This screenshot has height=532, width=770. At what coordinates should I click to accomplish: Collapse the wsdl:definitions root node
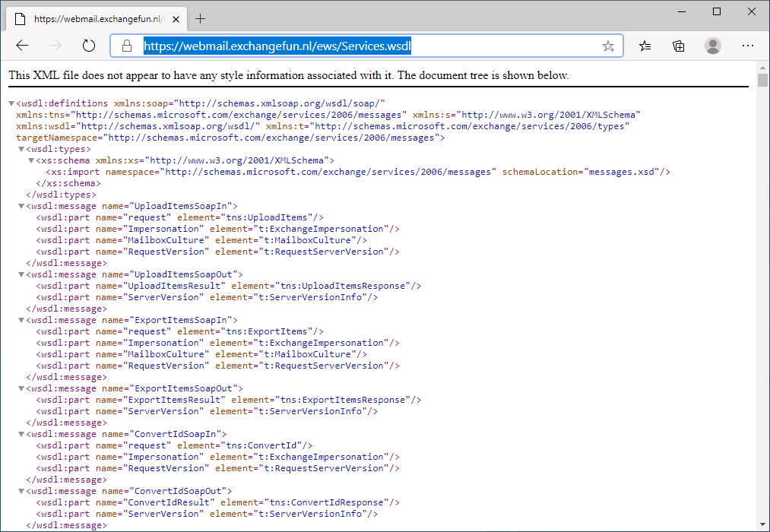(x=11, y=103)
